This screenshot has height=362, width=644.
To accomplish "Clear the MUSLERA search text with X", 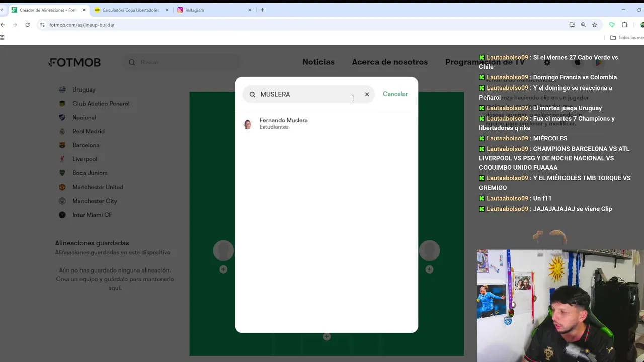I will [367, 94].
